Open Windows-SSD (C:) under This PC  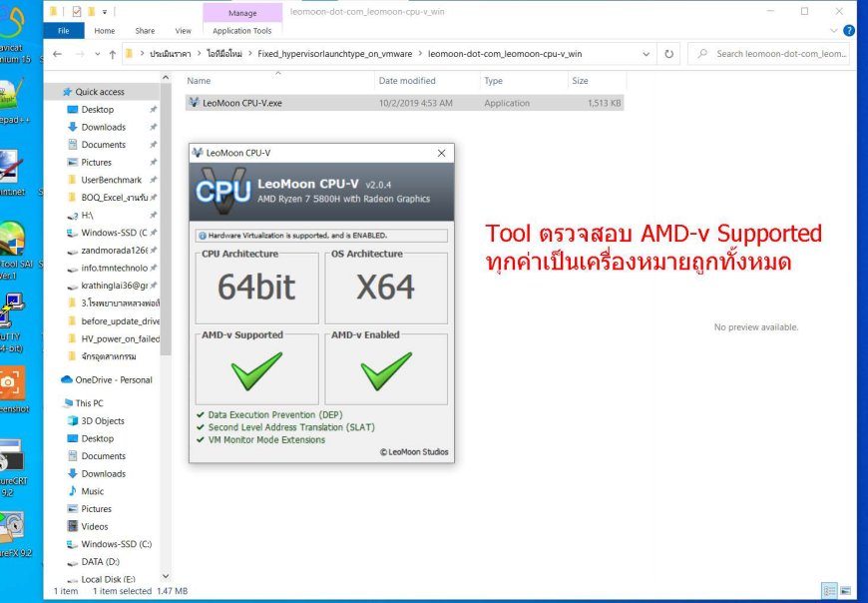point(117,544)
